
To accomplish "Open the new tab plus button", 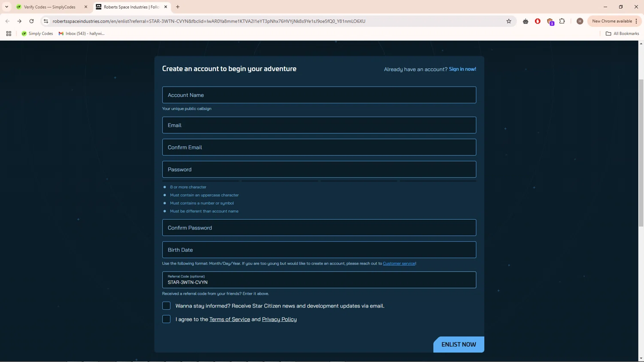I will tap(178, 7).
